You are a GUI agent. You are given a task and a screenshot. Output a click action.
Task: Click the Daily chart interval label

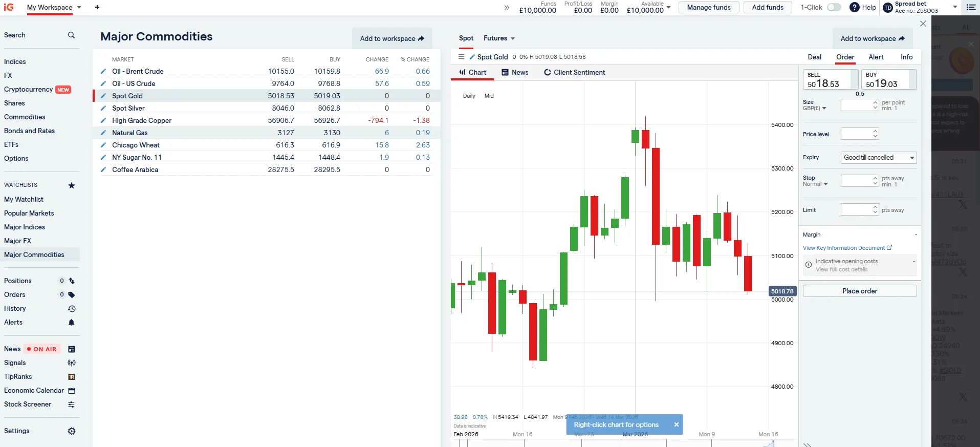tap(469, 96)
